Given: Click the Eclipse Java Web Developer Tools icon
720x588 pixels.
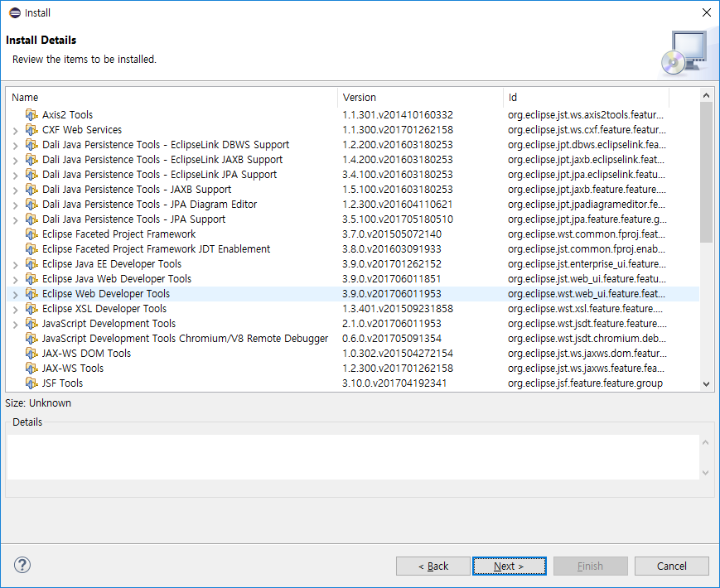Looking at the screenshot, I should pyautogui.click(x=31, y=278).
